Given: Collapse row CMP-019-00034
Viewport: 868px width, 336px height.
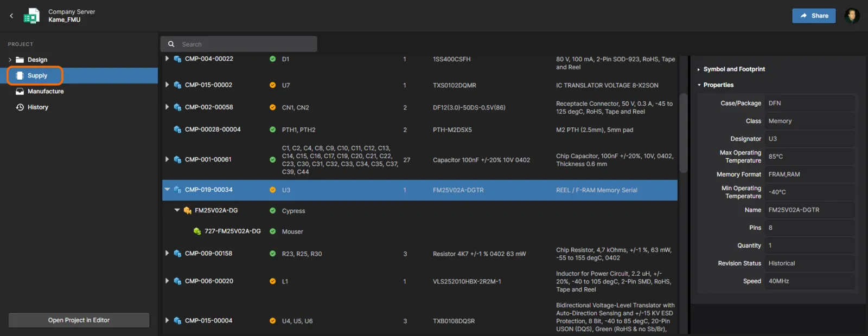Looking at the screenshot, I should tap(167, 190).
